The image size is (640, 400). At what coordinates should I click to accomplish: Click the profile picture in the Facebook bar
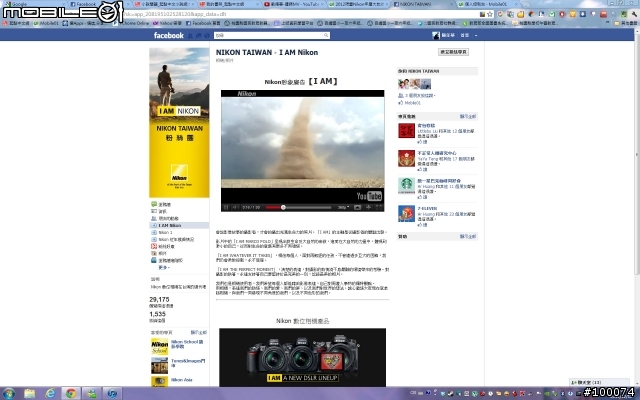pos(436,36)
